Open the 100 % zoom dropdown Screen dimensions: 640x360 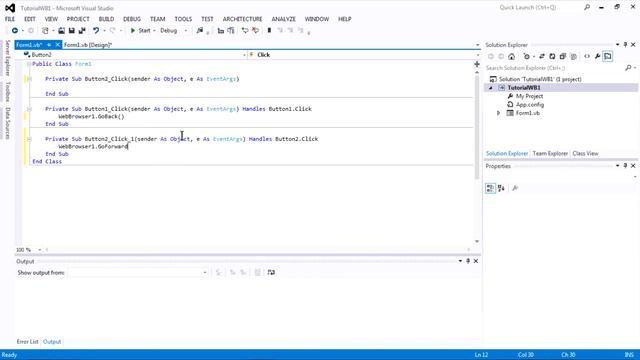coord(40,249)
